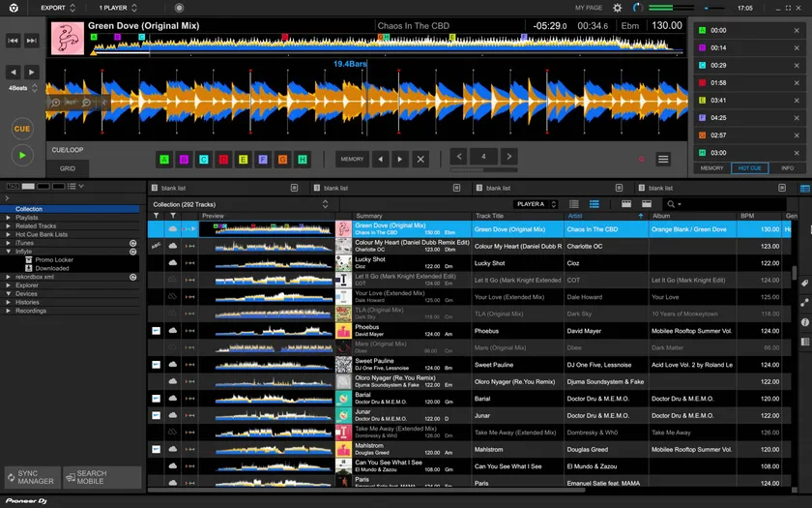Skip to the next track
The width and height of the screenshot is (812, 508).
click(x=32, y=41)
